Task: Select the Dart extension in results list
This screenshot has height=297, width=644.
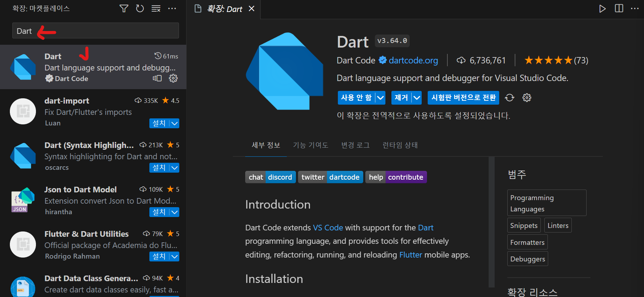Action: (x=93, y=67)
